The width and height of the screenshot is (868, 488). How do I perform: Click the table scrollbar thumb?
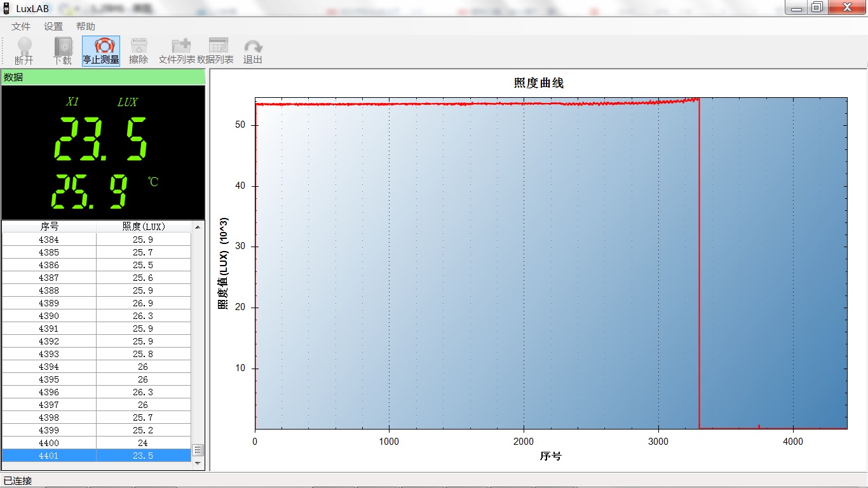[198, 450]
